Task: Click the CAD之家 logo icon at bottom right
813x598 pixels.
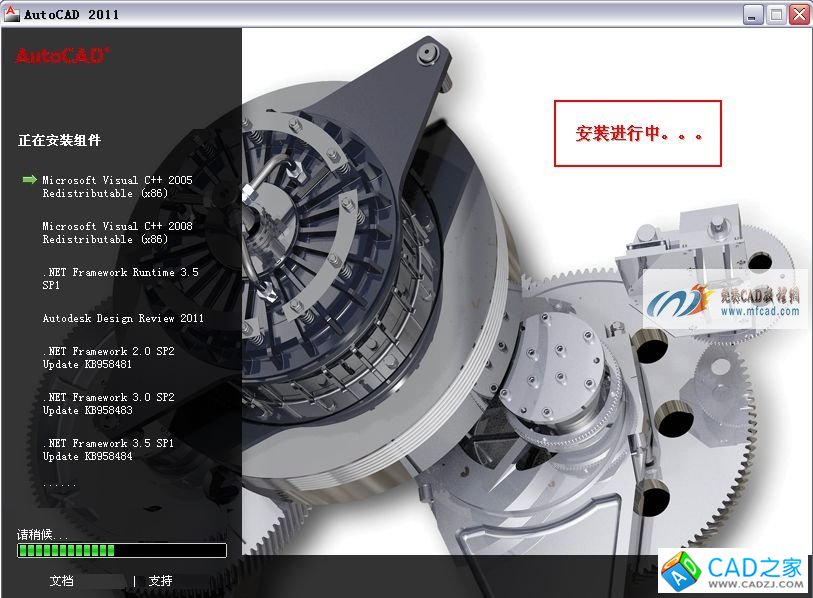Action: (x=680, y=571)
